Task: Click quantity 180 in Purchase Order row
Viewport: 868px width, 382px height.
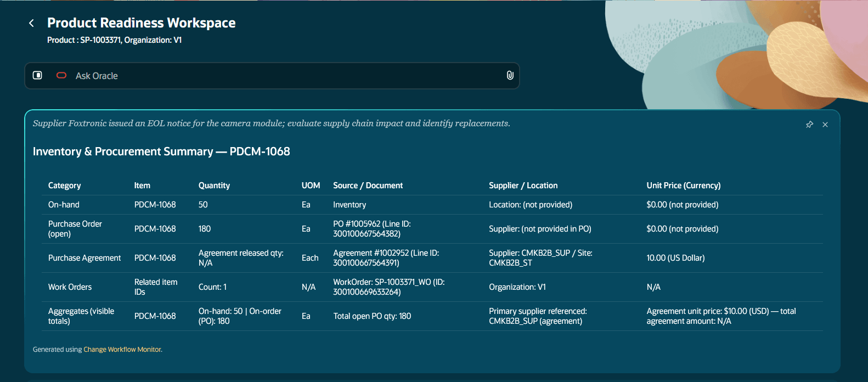Action: click(205, 229)
